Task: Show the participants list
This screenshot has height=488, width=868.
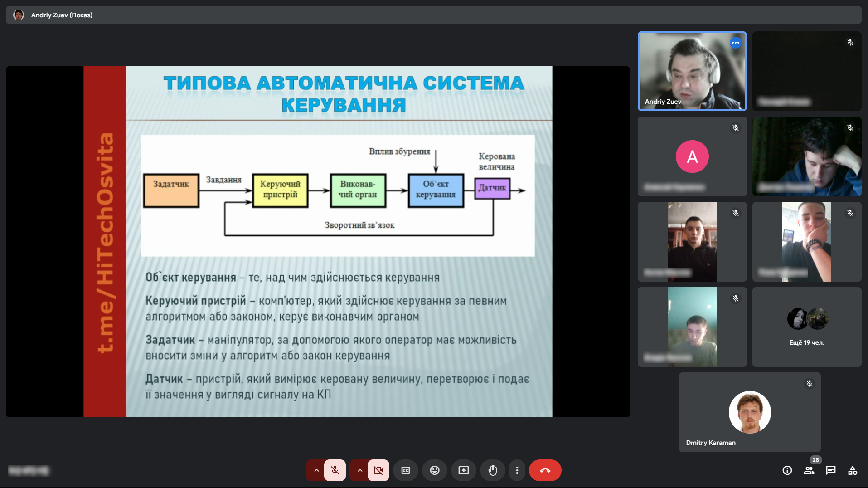Action: [x=809, y=470]
